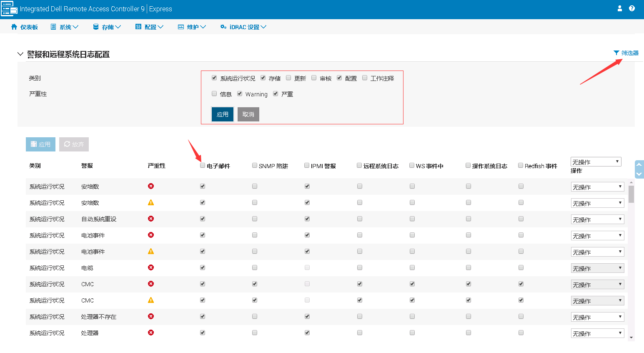Click 取消 in the filter panel
The image size is (644, 353).
point(248,114)
